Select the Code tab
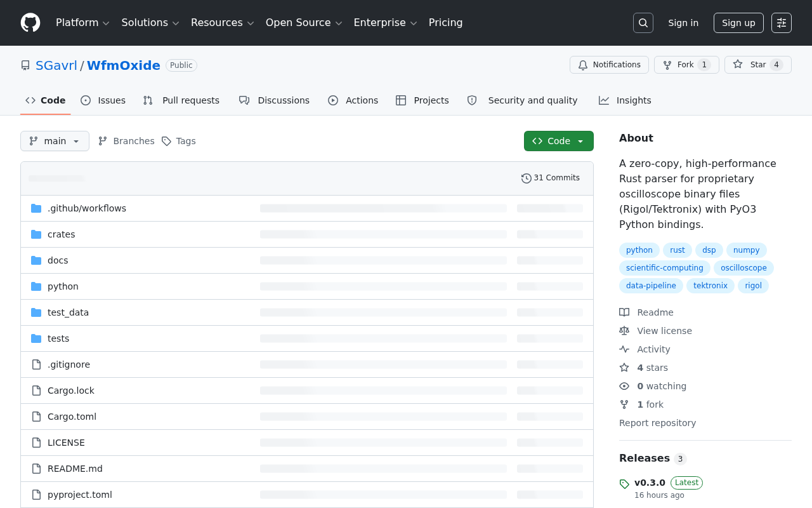Image resolution: width=812 pixels, height=508 pixels. point(46,100)
